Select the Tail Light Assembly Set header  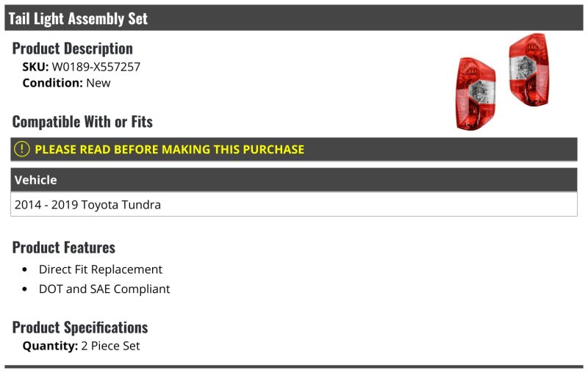(293, 18)
